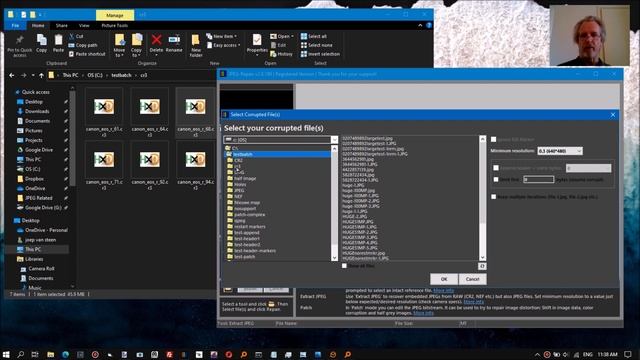640x360 pixels.
Task: Click the Up one level arrow in Explorer
Action: (41, 75)
